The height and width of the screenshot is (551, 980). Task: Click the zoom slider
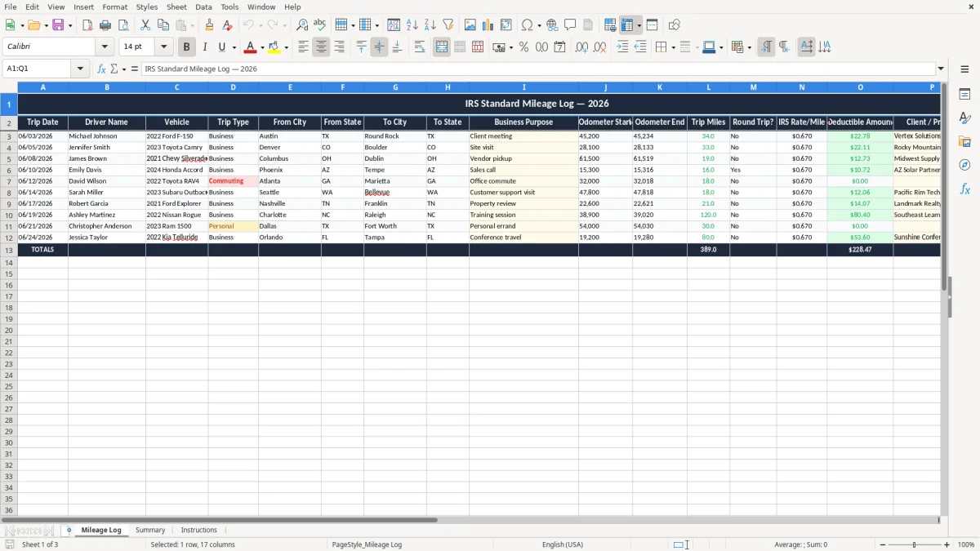[x=915, y=544]
